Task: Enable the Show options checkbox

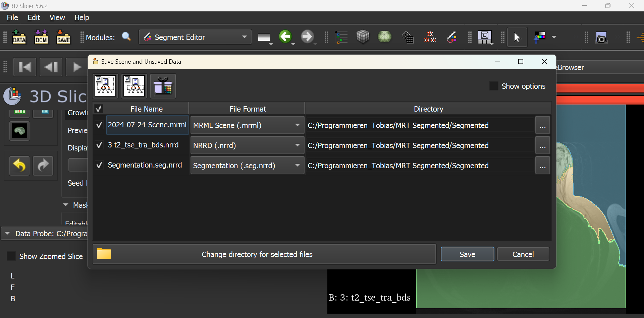Action: (x=493, y=86)
